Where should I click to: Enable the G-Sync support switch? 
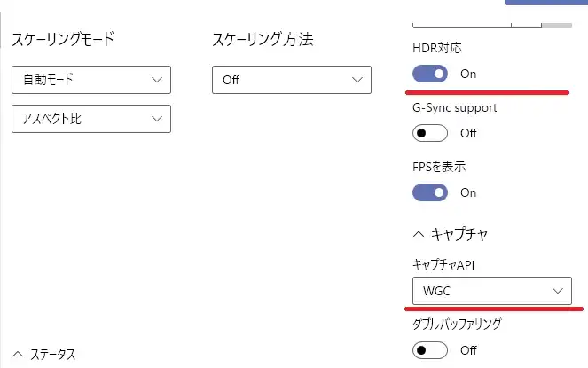[430, 133]
